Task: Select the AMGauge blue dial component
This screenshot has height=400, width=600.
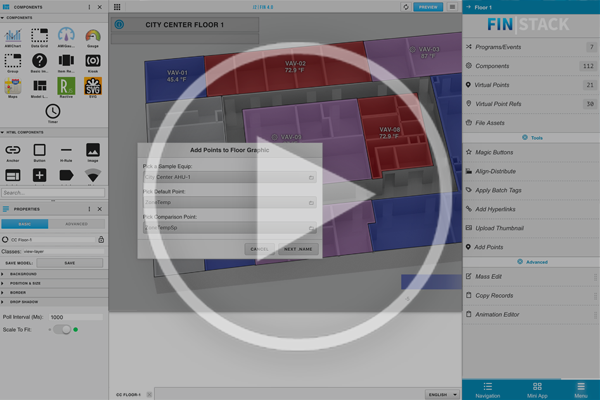Action: 66,35
